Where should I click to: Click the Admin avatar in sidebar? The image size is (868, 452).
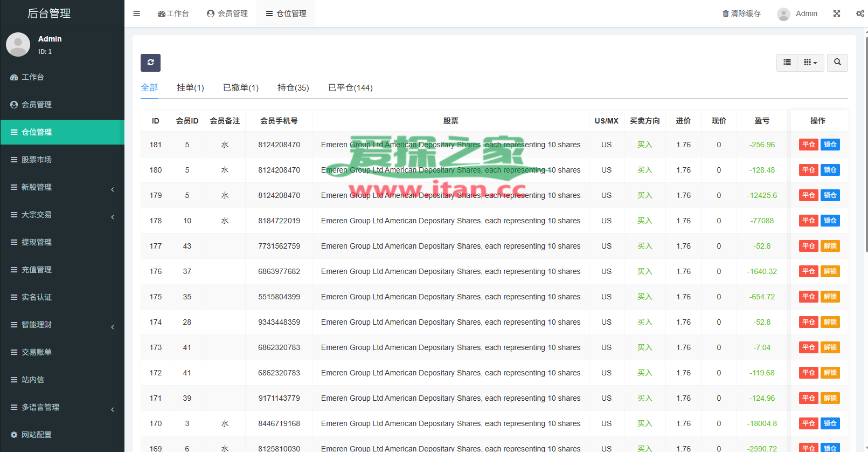click(x=18, y=45)
